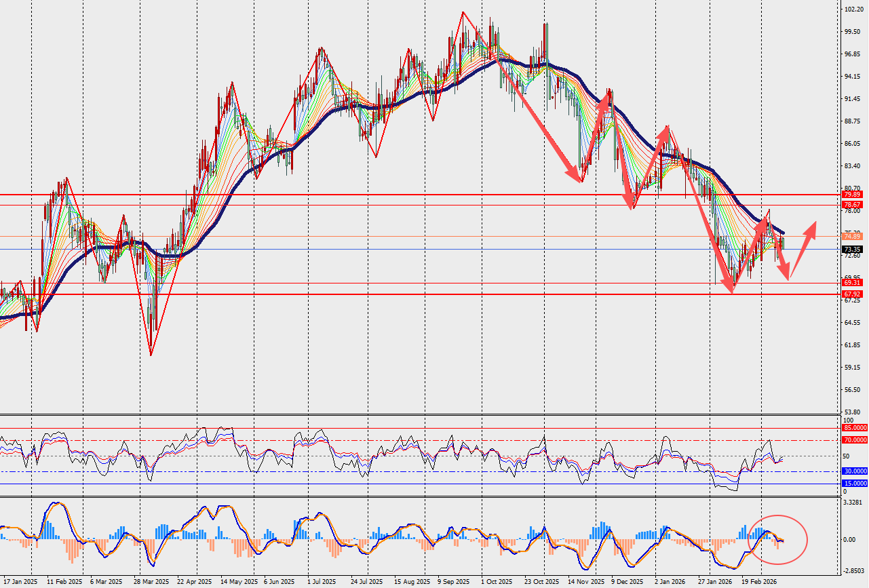The image size is (869, 588).
Task: Click the 96.85 price axis value
Action: click(853, 54)
